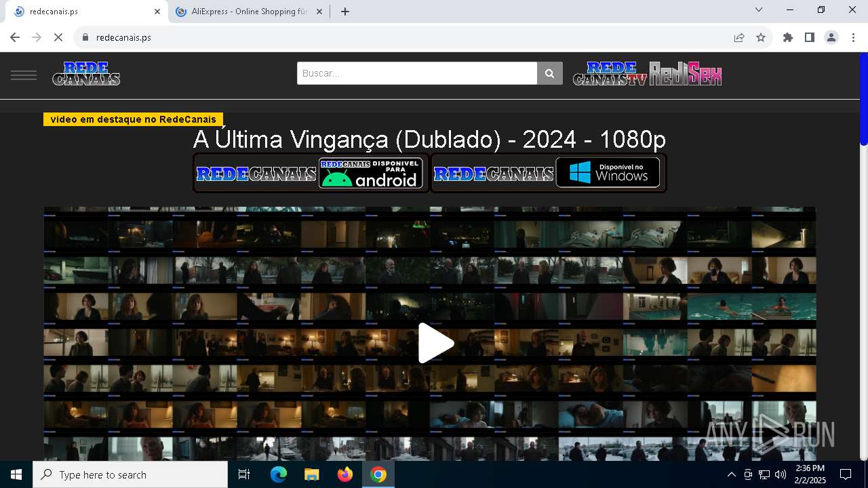Open the notification center icon
The width and height of the screenshot is (868, 488).
pos(846,474)
